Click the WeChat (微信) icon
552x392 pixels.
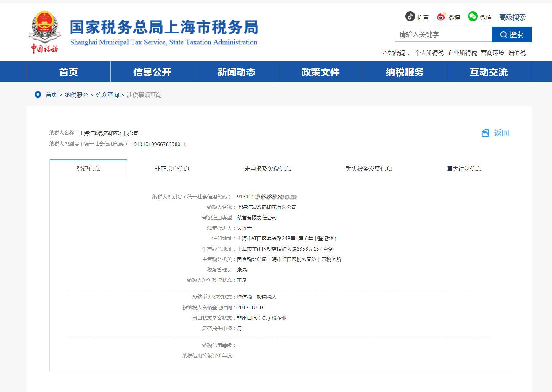[x=473, y=16]
